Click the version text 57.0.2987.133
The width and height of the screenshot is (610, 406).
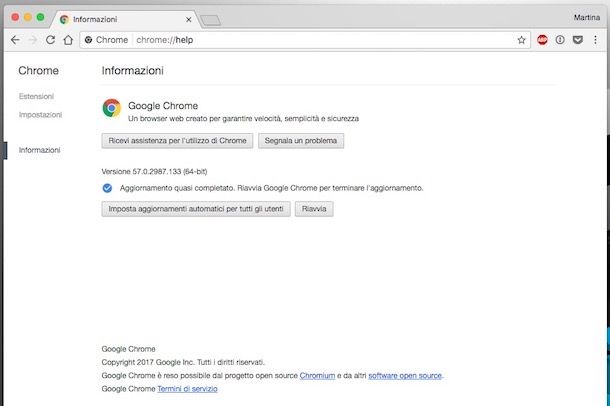click(x=154, y=172)
